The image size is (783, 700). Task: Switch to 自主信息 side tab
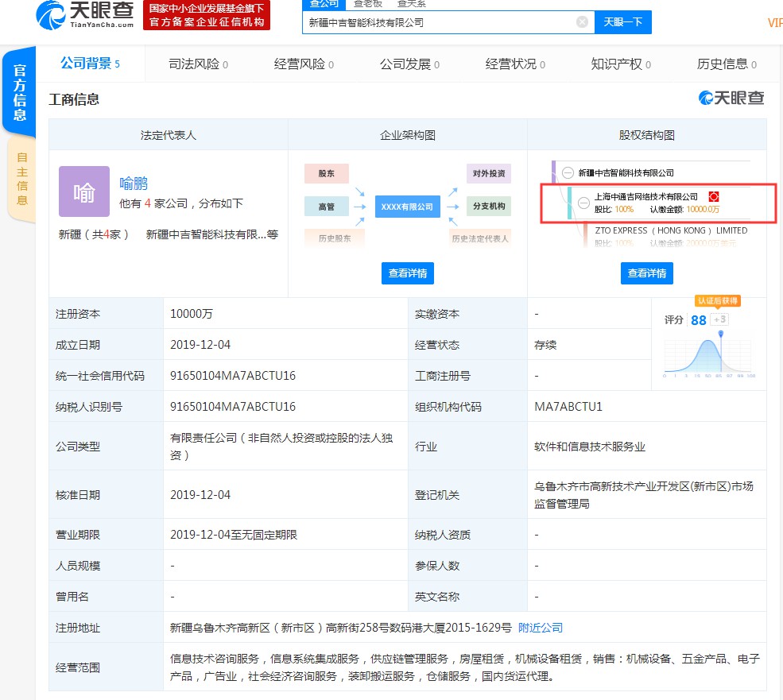(21, 179)
